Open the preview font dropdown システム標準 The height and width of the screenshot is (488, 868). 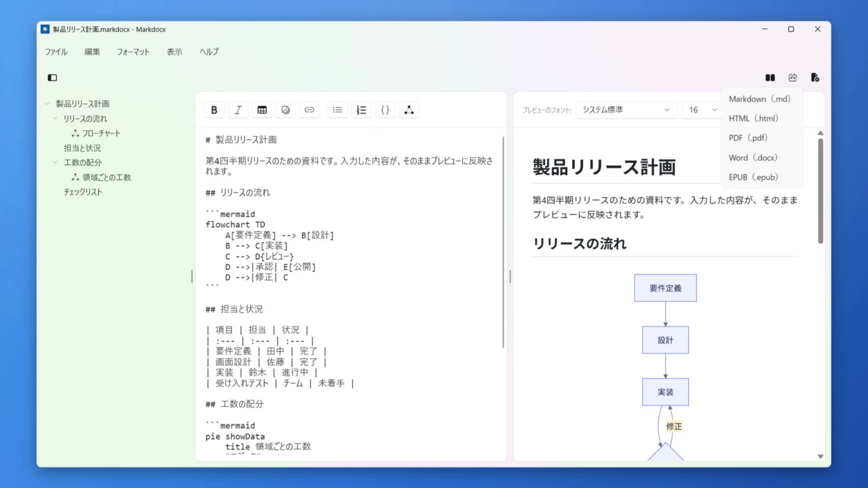(x=627, y=110)
